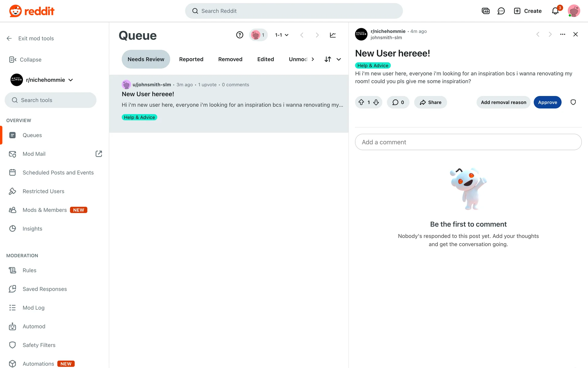The height and width of the screenshot is (368, 588).
Task: Switch to the Removed tab
Action: [230, 59]
